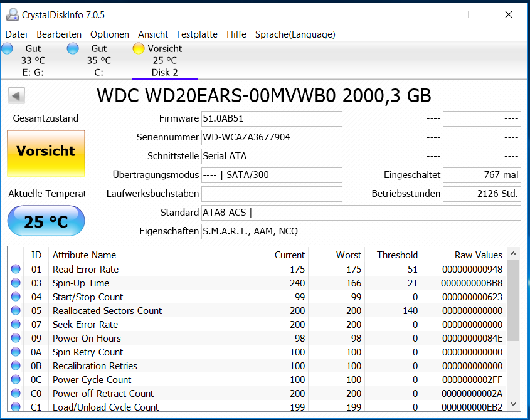Viewport: 530px width, 420px height.
Task: Click the Firmware field 51.0AB51
Action: [x=272, y=118]
